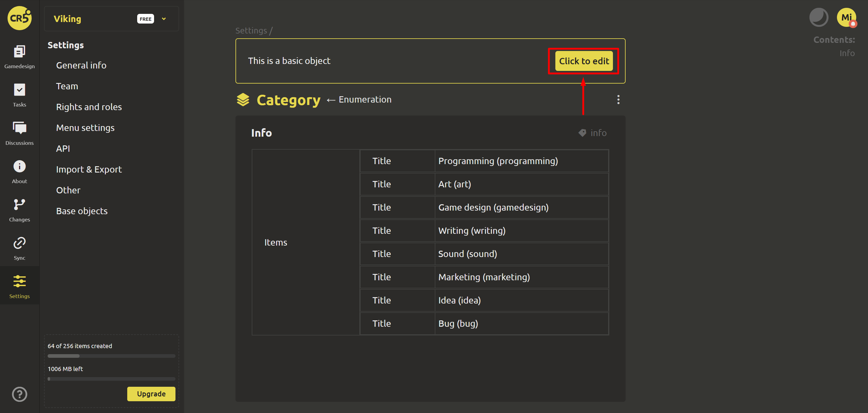Open Rights and roles settings

(89, 107)
